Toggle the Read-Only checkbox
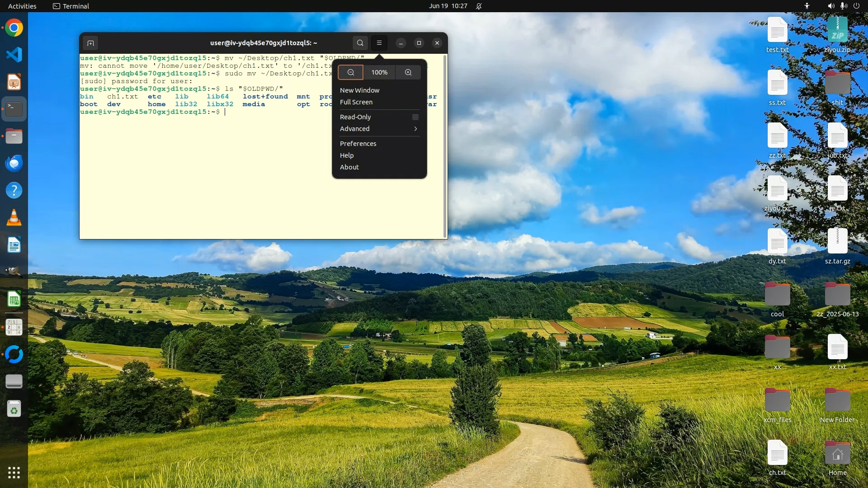This screenshot has height=488, width=868. coord(415,117)
